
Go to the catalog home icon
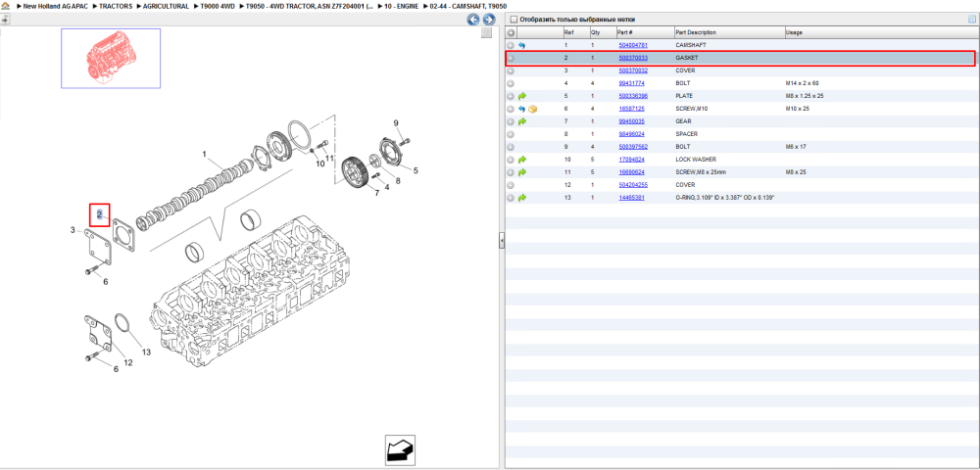coord(6,6)
